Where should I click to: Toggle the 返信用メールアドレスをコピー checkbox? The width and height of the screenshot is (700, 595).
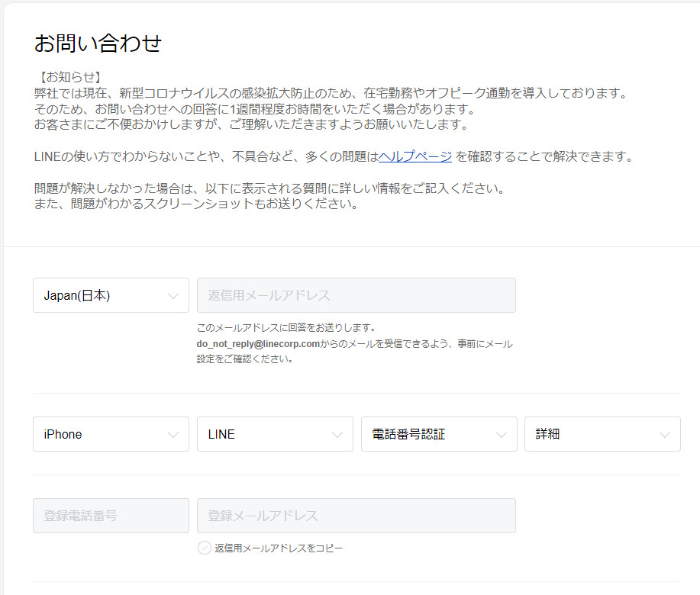[x=204, y=548]
